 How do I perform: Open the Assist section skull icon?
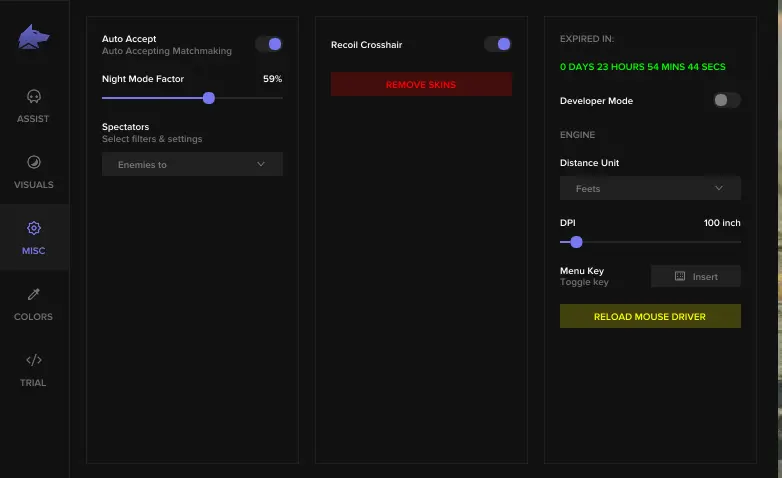[x=33, y=97]
